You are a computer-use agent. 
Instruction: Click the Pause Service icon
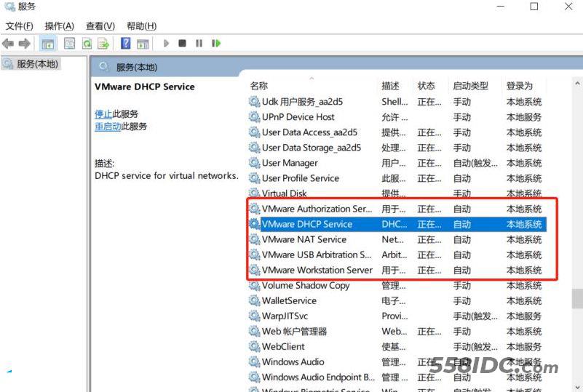199,44
